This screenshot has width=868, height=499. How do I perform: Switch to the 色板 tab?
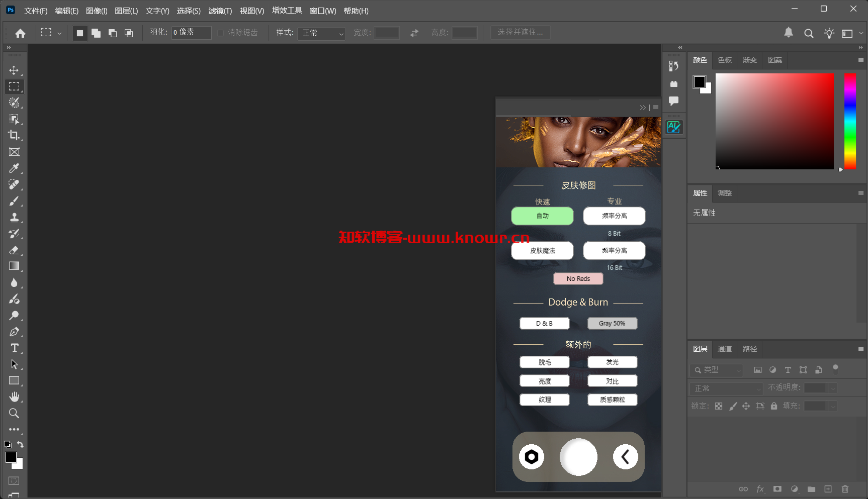tap(725, 60)
